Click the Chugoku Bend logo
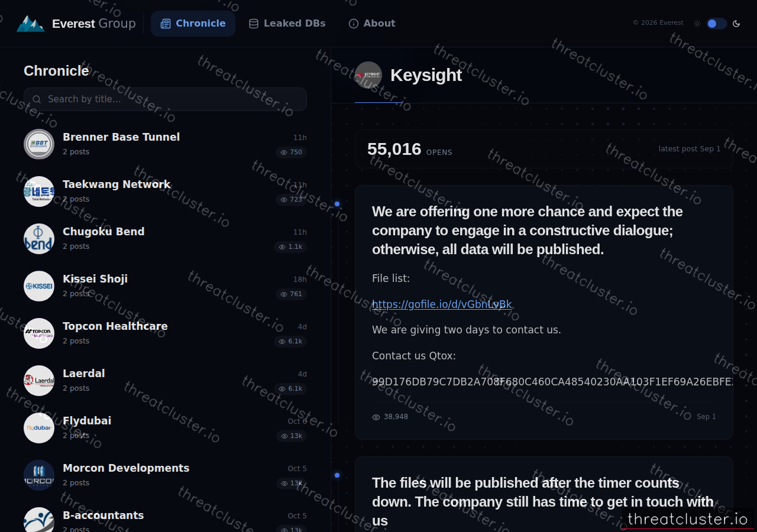The width and height of the screenshot is (757, 532). [x=39, y=239]
